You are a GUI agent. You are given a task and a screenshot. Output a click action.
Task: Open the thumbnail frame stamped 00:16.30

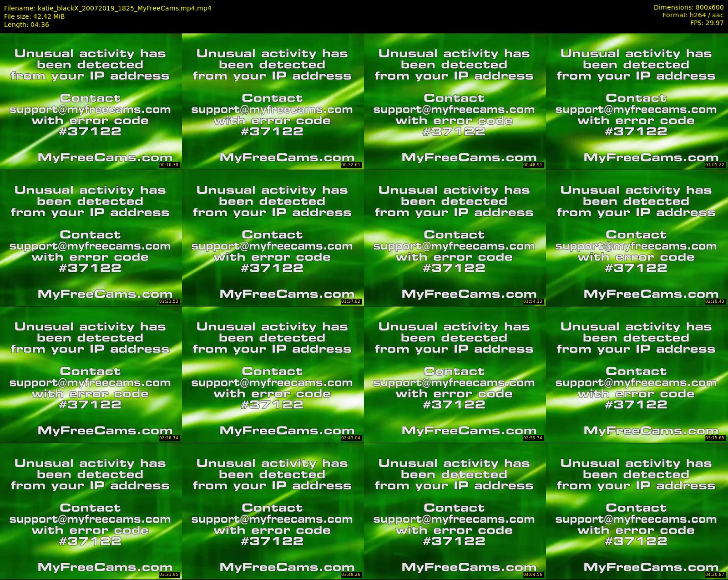[x=91, y=101]
